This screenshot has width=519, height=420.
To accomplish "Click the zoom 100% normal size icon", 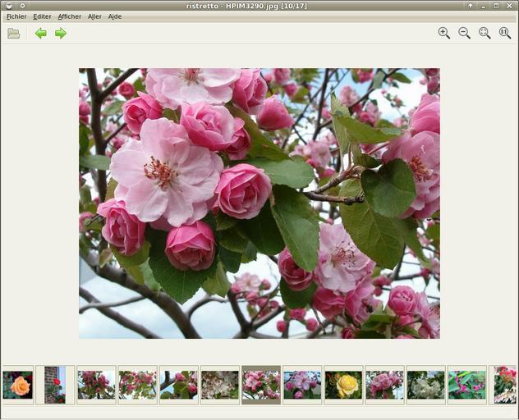I will (x=504, y=34).
